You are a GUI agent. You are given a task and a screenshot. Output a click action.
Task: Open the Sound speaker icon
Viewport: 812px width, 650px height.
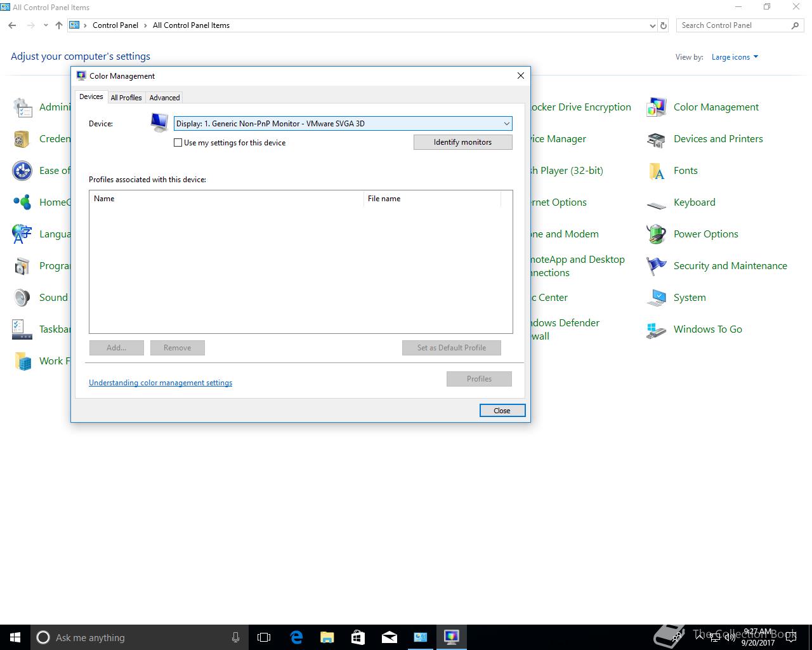(22, 298)
